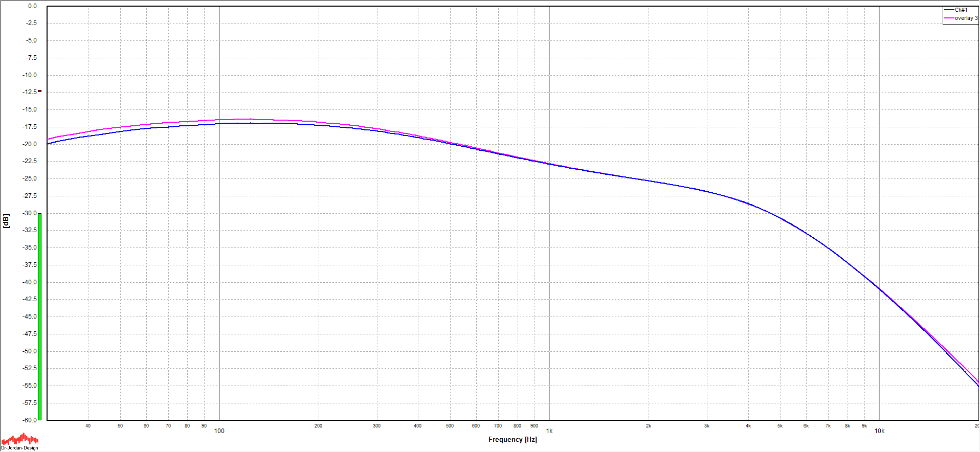Click the Dr-Jordan-Design red waveform logo

tap(20, 439)
